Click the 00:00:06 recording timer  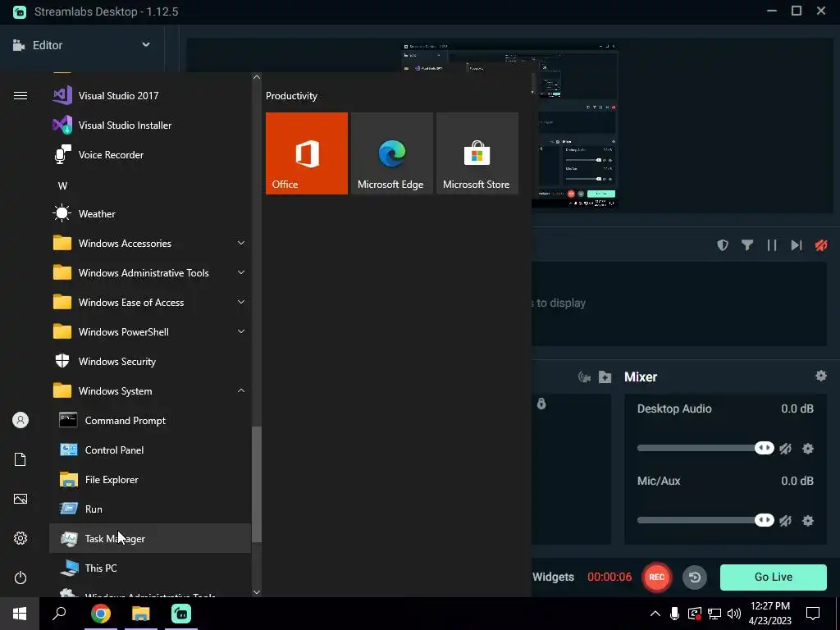point(609,577)
